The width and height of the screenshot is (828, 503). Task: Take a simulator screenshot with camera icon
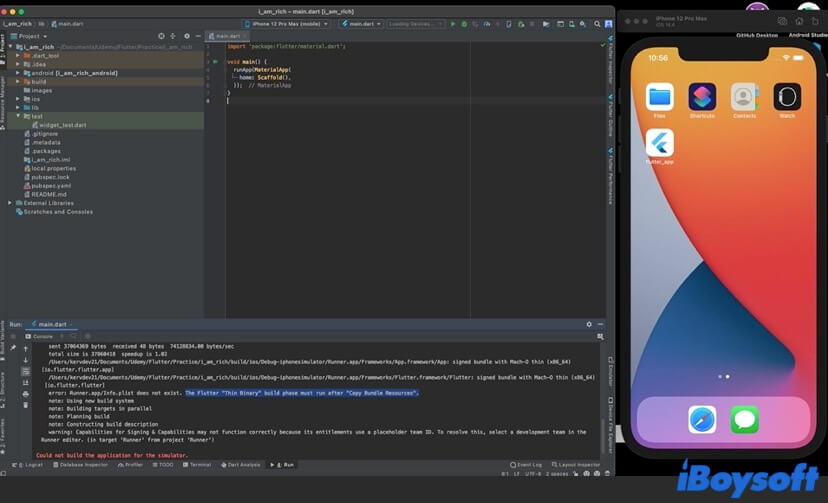782,20
